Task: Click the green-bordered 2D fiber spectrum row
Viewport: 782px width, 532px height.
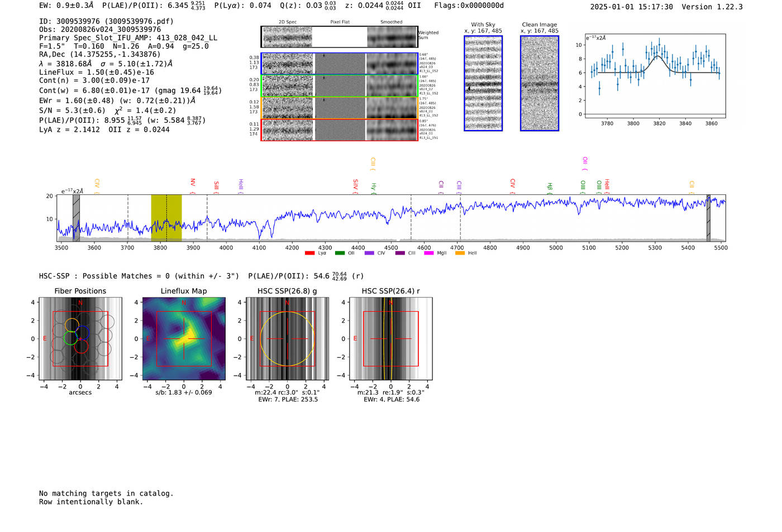Action: pyautogui.click(x=340, y=86)
